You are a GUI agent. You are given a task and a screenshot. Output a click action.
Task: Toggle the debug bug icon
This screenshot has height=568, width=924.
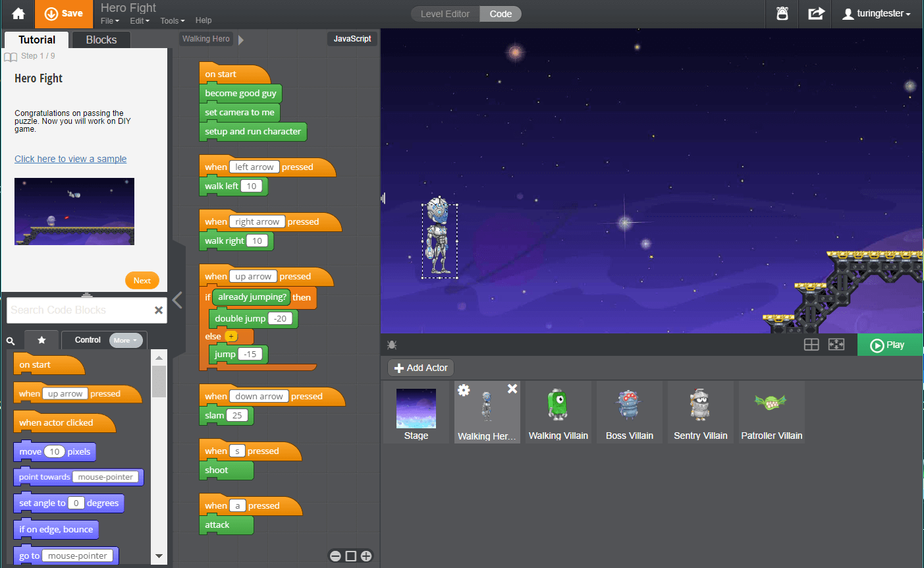[392, 345]
